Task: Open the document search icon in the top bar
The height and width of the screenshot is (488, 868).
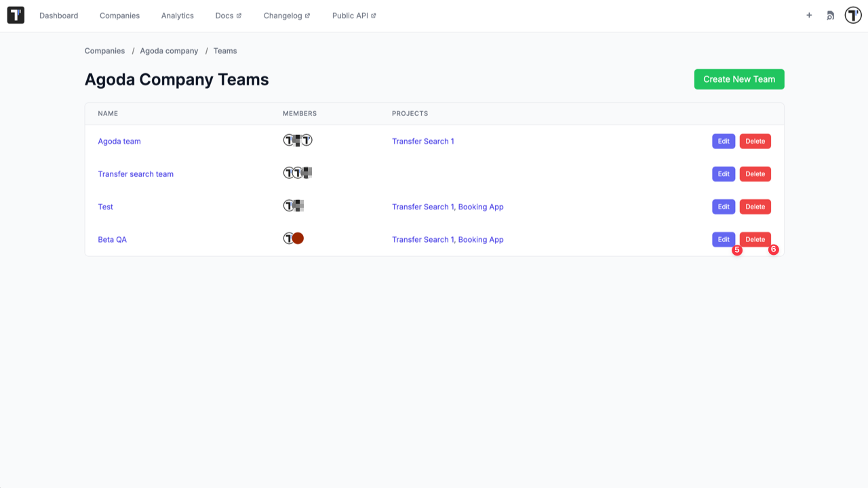Action: pos(830,15)
